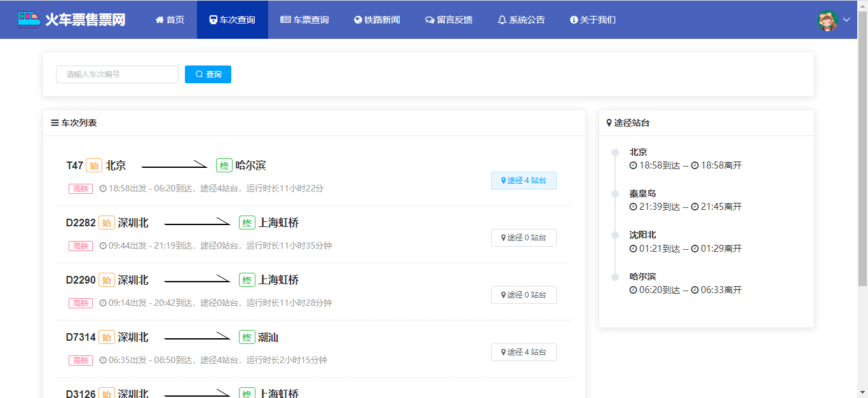Viewport: 868px width, 398px height.
Task: Show D7314 途径 4 站台 stops
Action: click(x=524, y=352)
